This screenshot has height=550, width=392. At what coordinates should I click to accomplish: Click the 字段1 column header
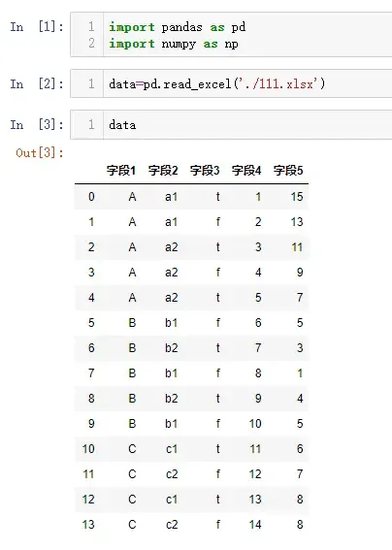click(x=121, y=171)
